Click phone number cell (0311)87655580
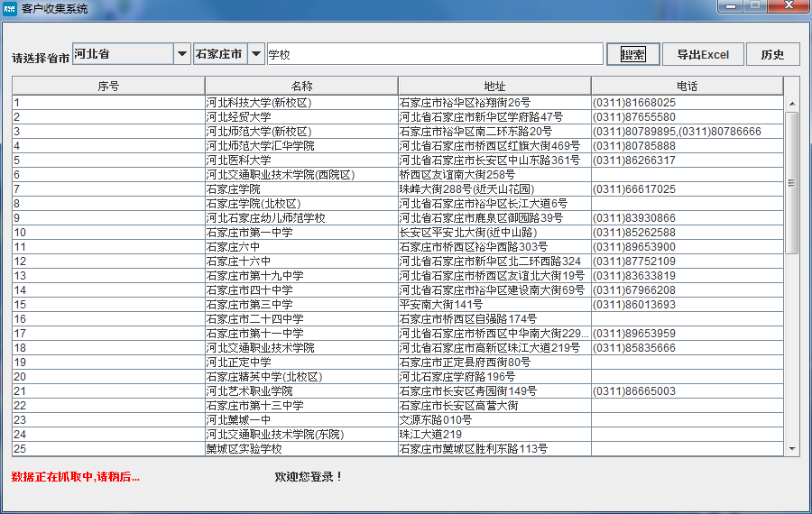812x514 pixels. point(687,117)
